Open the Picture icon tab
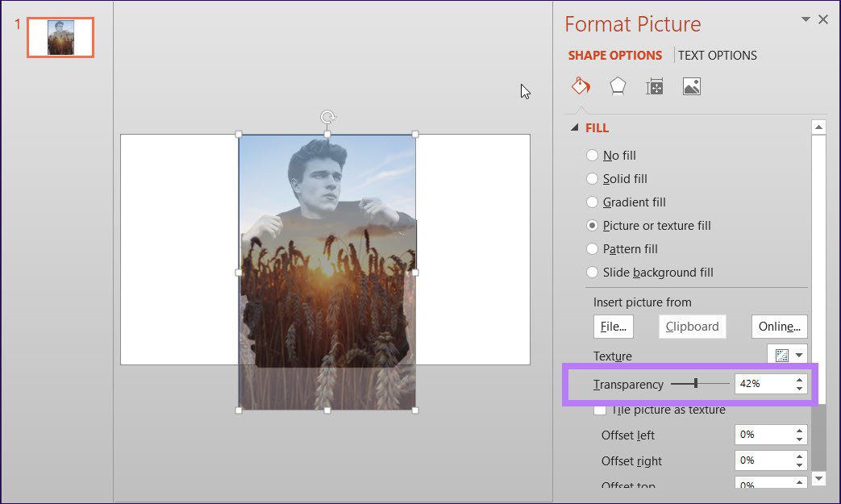Screen dimensions: 841x504 [691, 86]
